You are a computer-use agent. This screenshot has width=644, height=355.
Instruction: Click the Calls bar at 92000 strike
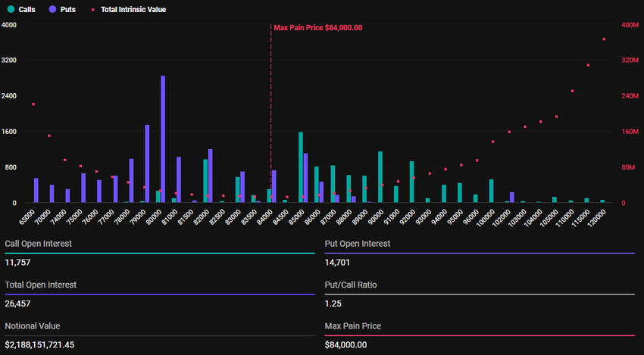coord(411,182)
